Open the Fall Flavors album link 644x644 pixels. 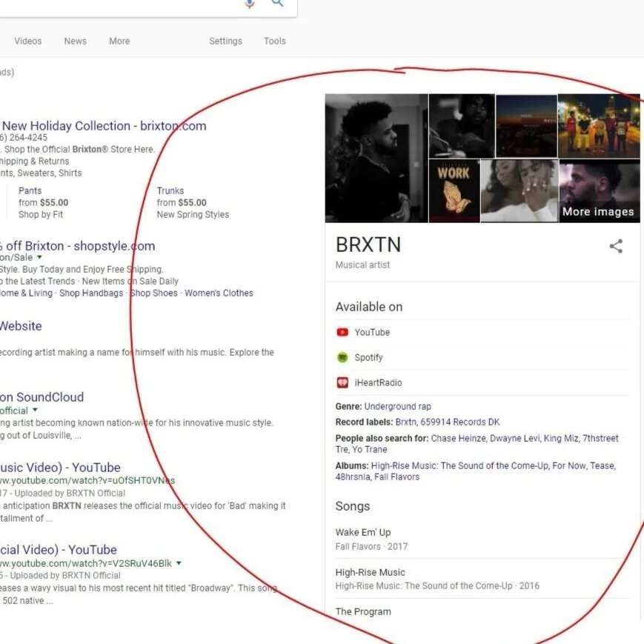point(396,477)
